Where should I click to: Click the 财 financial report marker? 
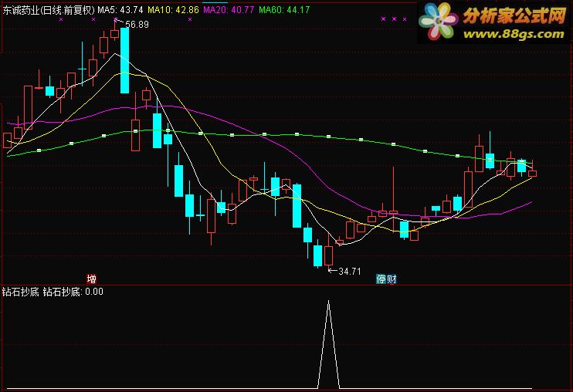[x=392, y=279]
